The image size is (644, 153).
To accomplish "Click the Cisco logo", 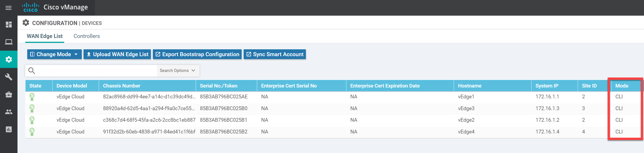I will click(x=31, y=7).
